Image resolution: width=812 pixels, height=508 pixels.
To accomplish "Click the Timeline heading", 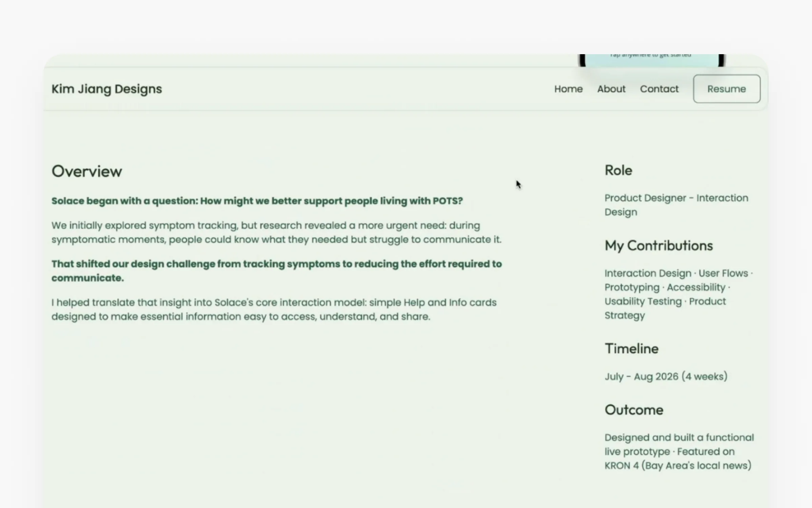I will (x=631, y=349).
